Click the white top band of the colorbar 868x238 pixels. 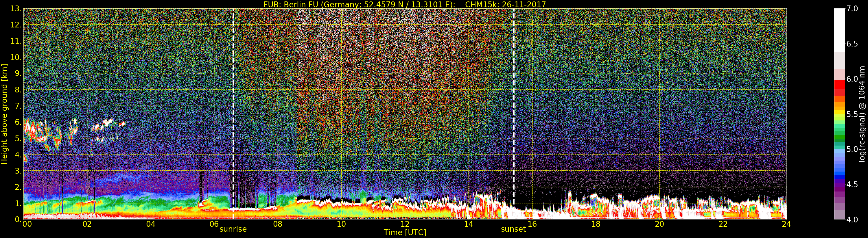point(839,30)
